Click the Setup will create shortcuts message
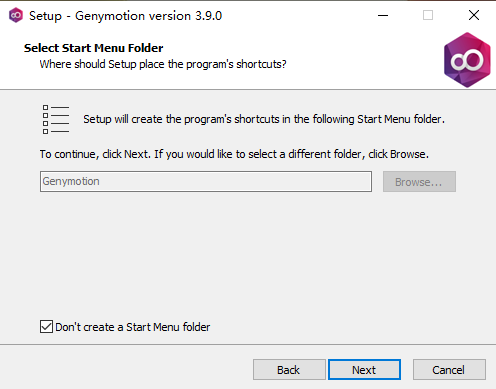The width and height of the screenshot is (496, 389). (264, 119)
